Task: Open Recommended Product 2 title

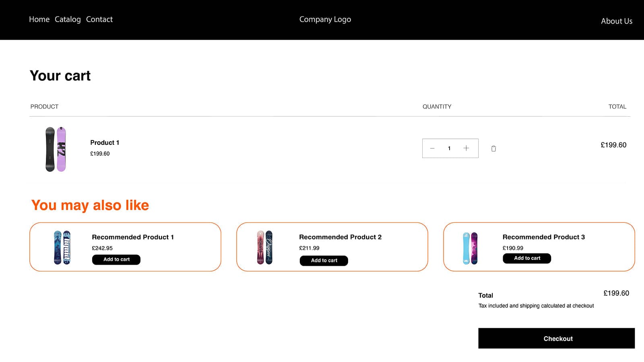Action: coord(340,237)
